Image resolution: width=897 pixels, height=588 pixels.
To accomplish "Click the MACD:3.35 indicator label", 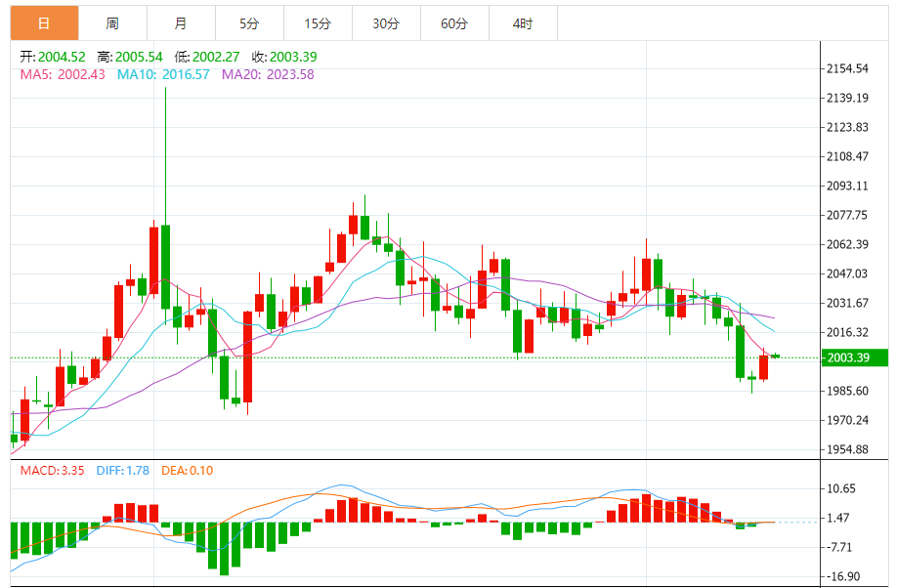I will (x=52, y=470).
